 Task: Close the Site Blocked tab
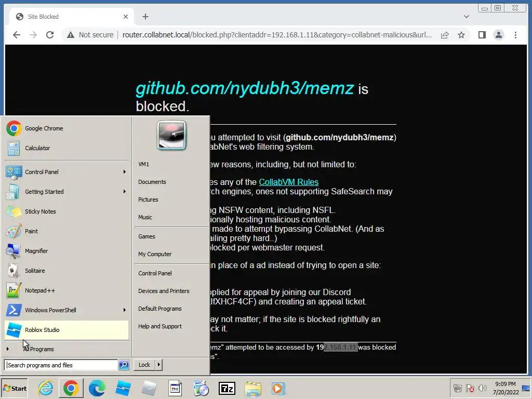[126, 17]
